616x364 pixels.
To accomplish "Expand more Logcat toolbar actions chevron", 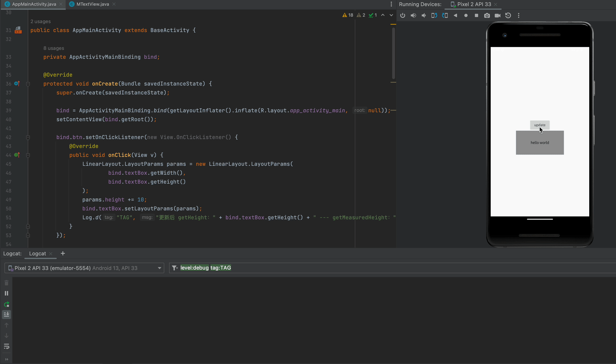I will point(6,359).
